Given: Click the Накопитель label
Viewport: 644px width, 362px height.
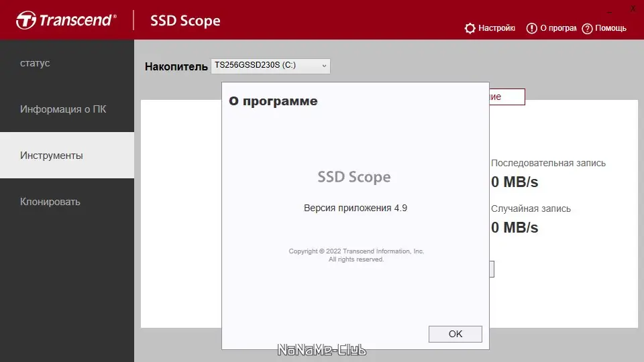Looking at the screenshot, I should coord(176,66).
